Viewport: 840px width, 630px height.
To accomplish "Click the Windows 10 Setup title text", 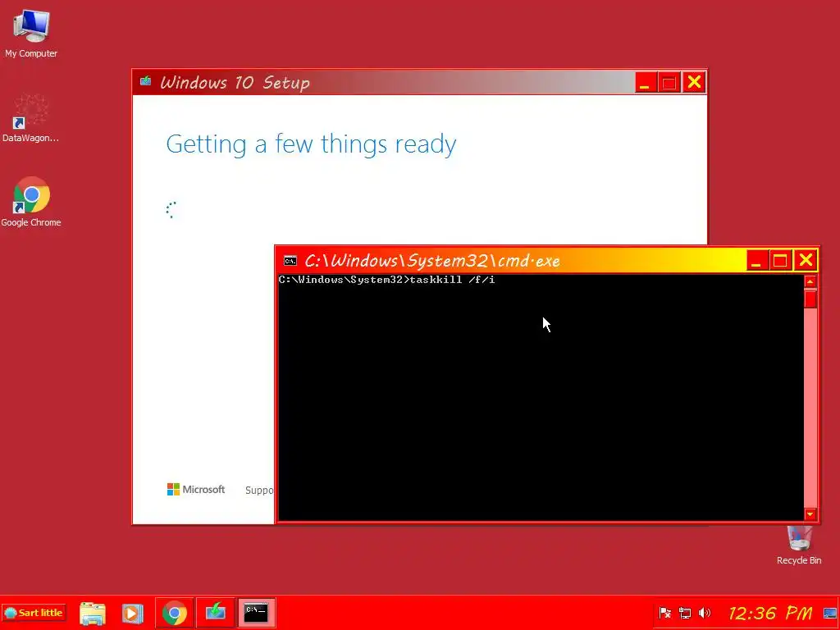I will pyautogui.click(x=235, y=83).
